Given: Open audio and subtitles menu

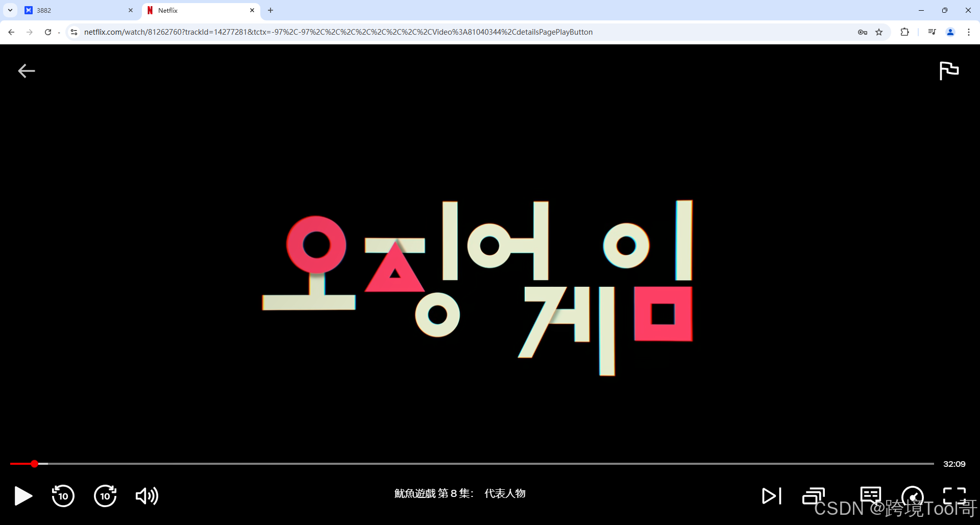Looking at the screenshot, I should 871,495.
